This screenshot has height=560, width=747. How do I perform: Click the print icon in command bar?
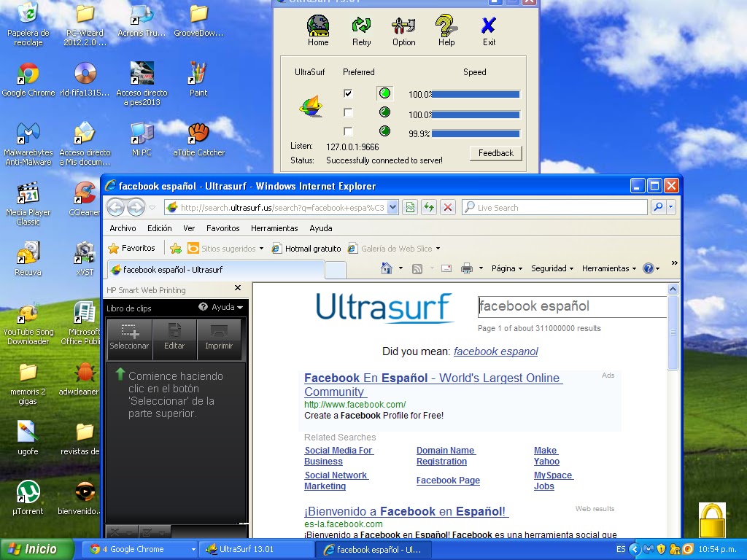(x=466, y=268)
